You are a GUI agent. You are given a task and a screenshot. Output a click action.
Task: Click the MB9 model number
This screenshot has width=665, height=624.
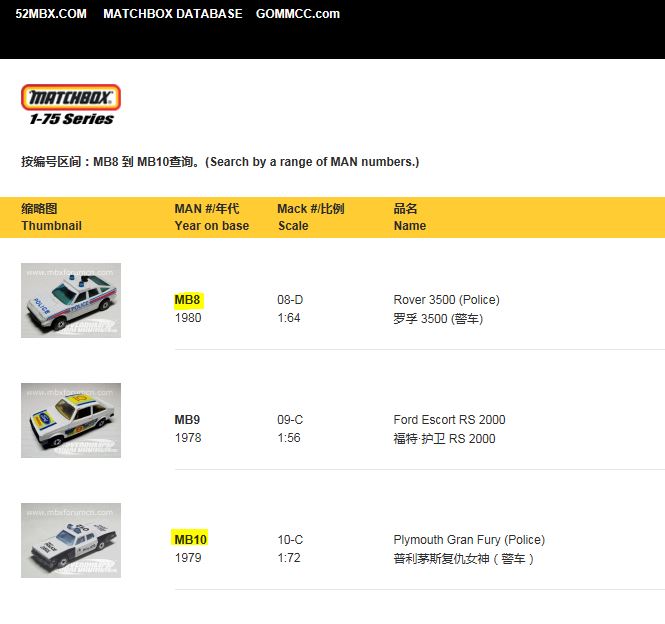point(187,420)
